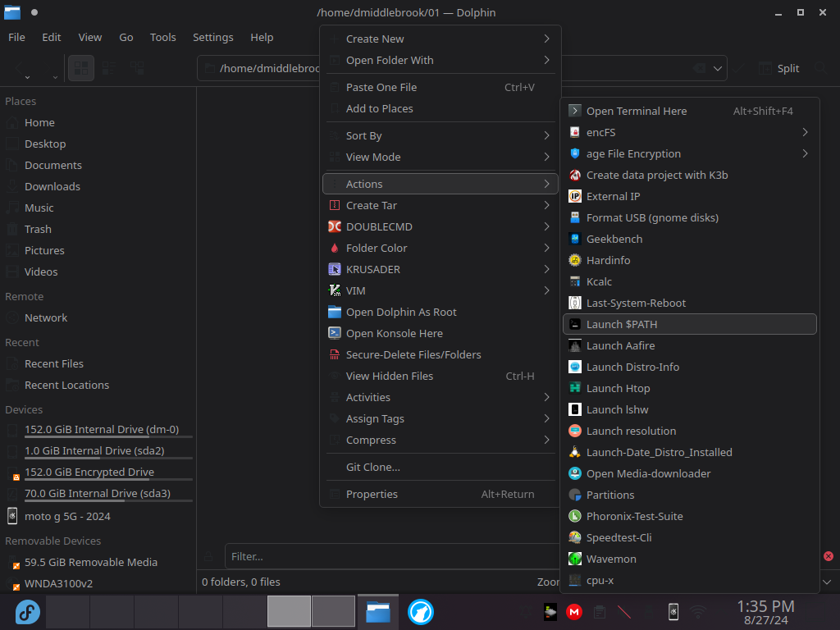Viewport: 840px width, 630px height.
Task: Switch to icons view mode button
Action: (x=81, y=69)
